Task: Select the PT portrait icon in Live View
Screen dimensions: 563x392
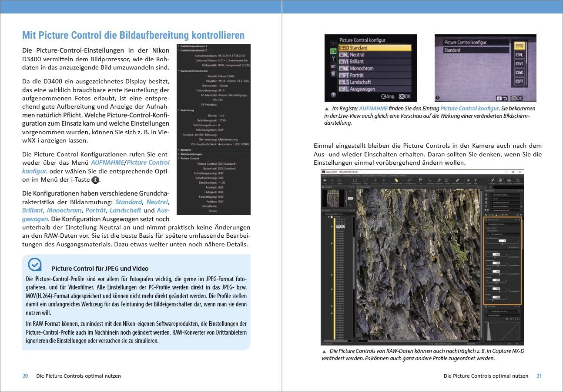Action: (x=519, y=81)
